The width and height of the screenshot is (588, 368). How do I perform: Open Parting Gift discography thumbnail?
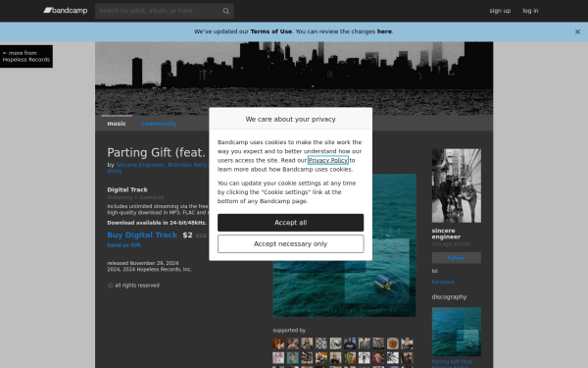pyautogui.click(x=457, y=332)
